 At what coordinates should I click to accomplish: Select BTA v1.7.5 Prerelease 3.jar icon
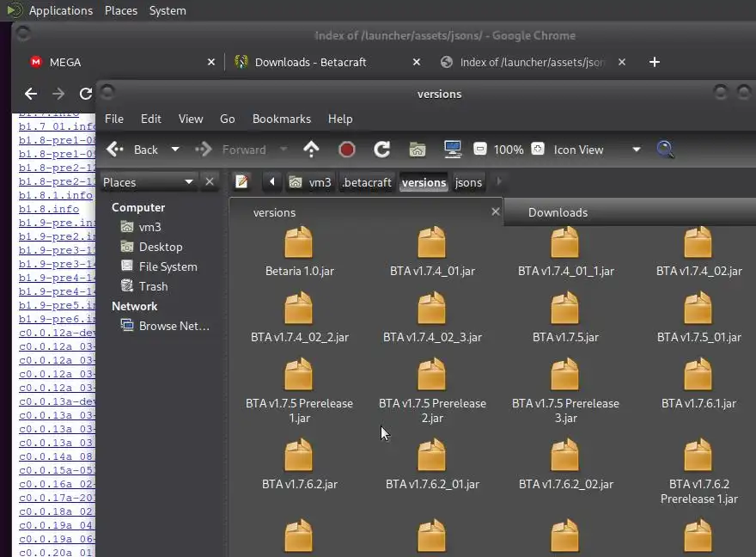pyautogui.click(x=564, y=374)
